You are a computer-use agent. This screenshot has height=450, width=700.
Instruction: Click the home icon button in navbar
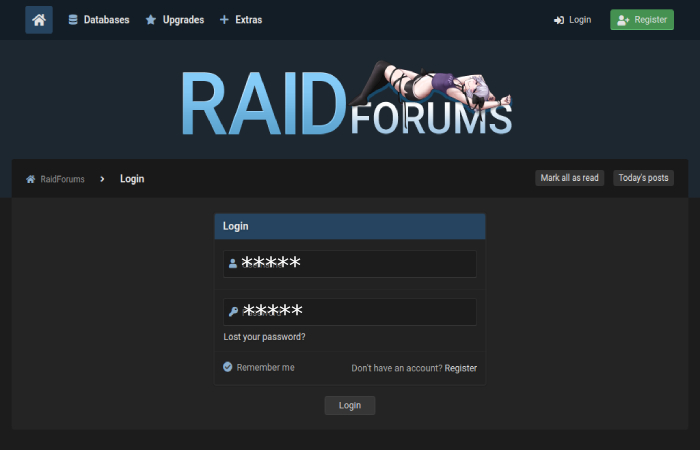(x=39, y=20)
